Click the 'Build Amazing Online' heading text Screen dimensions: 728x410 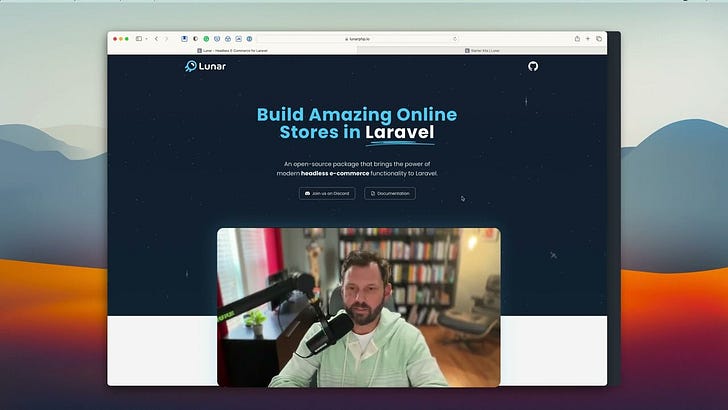point(357,114)
